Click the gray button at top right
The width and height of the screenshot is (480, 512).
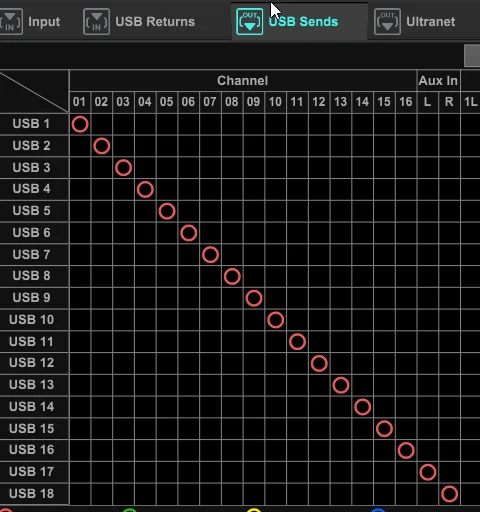pos(472,56)
